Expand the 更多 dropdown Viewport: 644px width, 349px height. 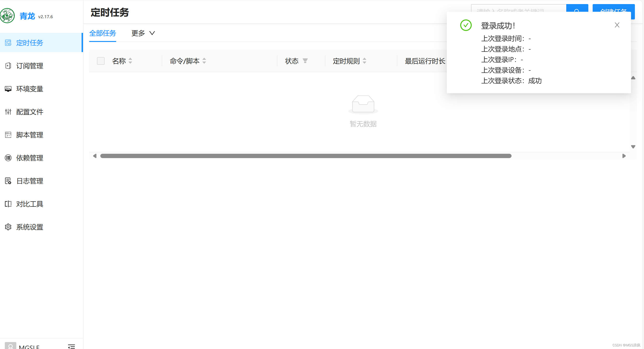tap(143, 33)
